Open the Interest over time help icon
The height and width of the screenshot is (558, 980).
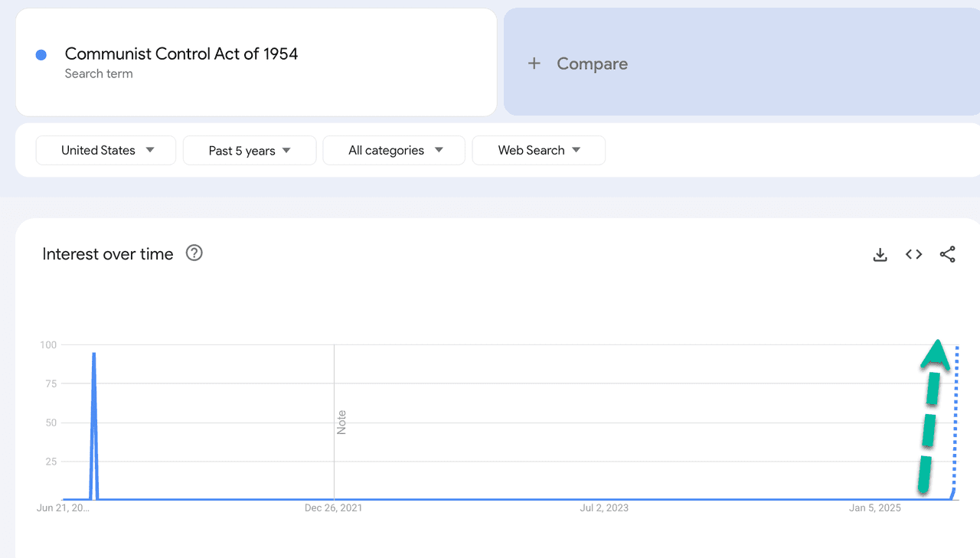194,253
